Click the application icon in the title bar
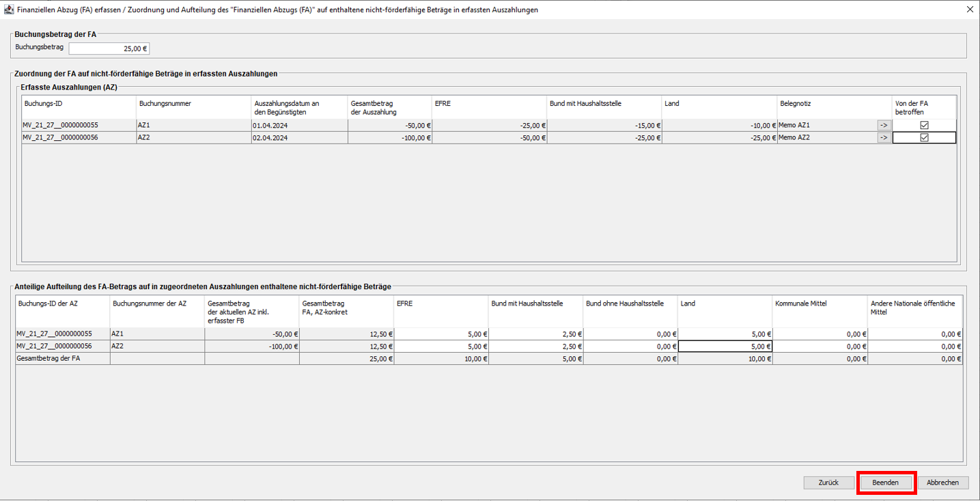980x501 pixels. pos(8,10)
